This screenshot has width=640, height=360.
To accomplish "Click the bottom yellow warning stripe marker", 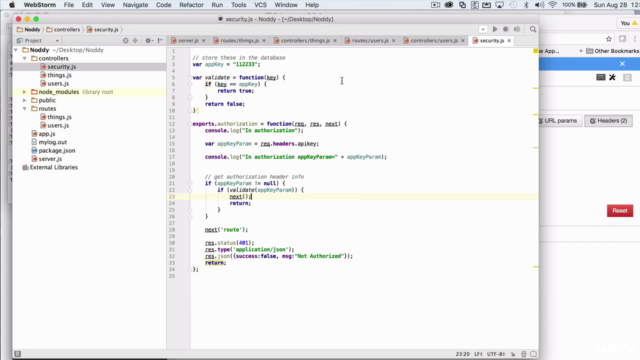I will click(x=536, y=267).
